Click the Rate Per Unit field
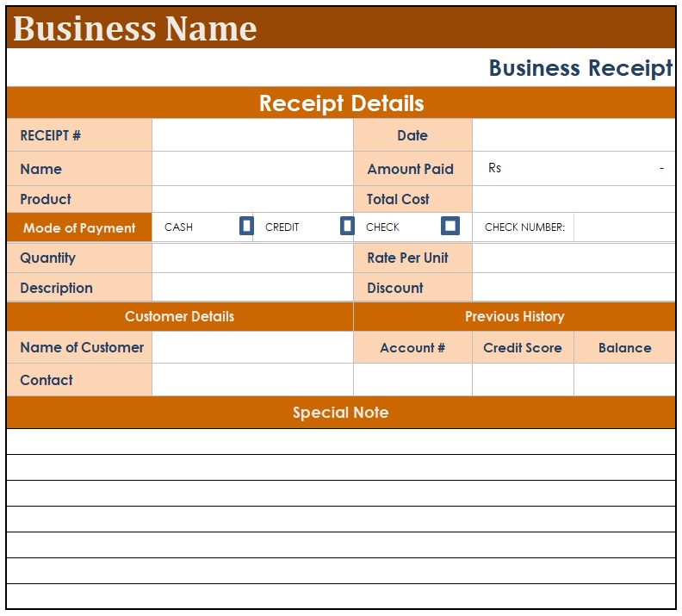The image size is (682, 616). tap(573, 258)
